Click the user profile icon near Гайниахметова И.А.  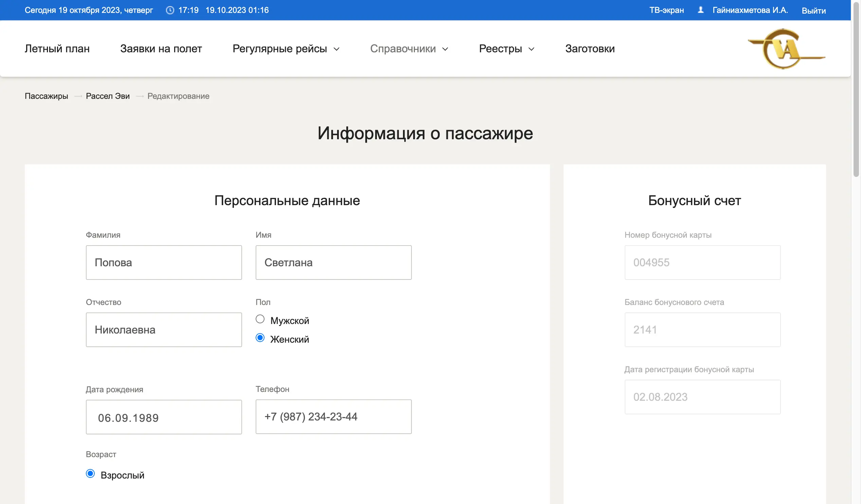point(701,10)
